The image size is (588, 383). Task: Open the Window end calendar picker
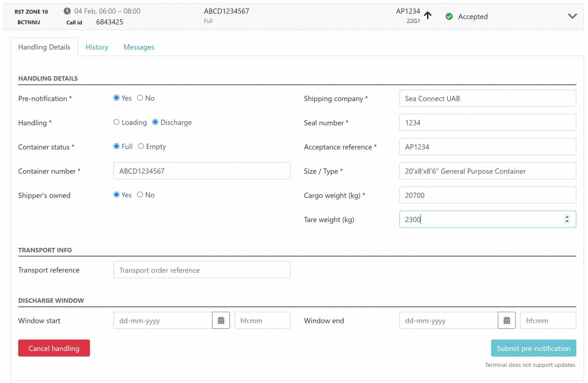(x=507, y=320)
